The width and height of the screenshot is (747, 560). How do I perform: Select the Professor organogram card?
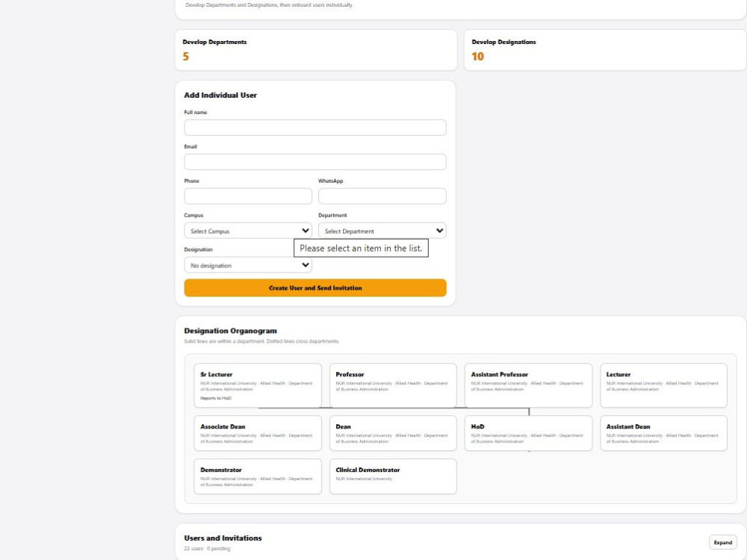tap(393, 386)
